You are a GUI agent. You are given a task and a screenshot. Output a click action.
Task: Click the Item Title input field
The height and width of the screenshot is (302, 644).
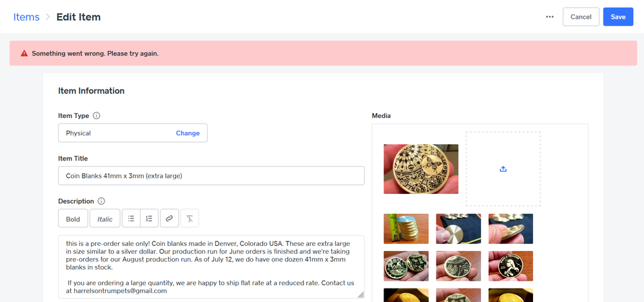point(211,176)
